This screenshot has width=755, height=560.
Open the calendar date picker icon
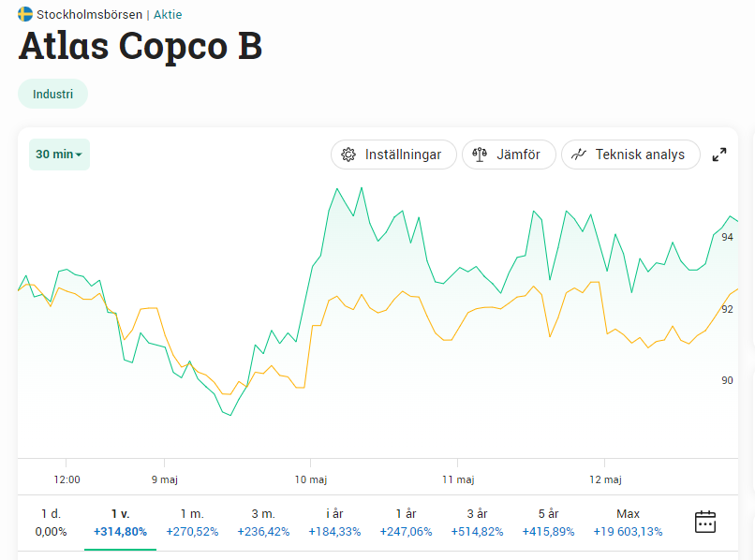tap(705, 522)
